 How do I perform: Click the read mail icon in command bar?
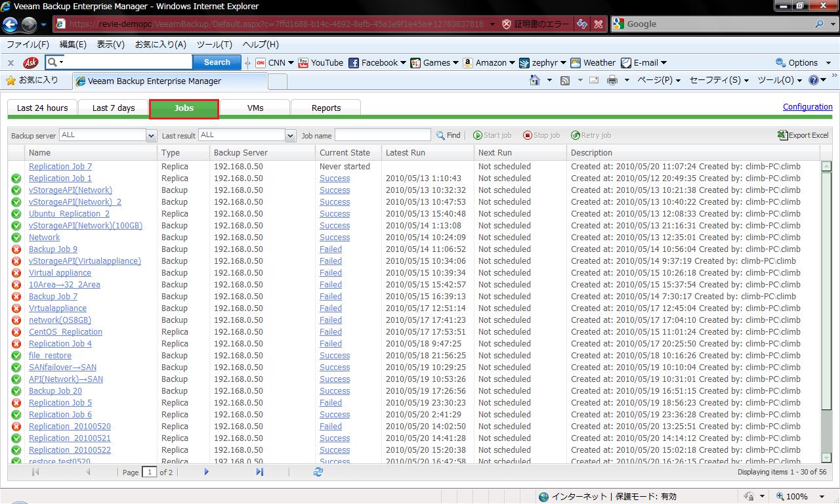point(594,80)
